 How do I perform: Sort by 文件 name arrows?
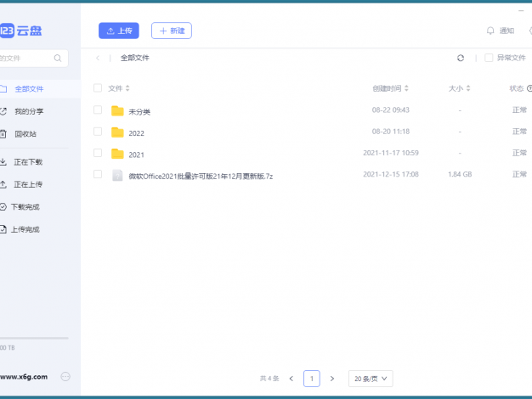pyautogui.click(x=127, y=88)
